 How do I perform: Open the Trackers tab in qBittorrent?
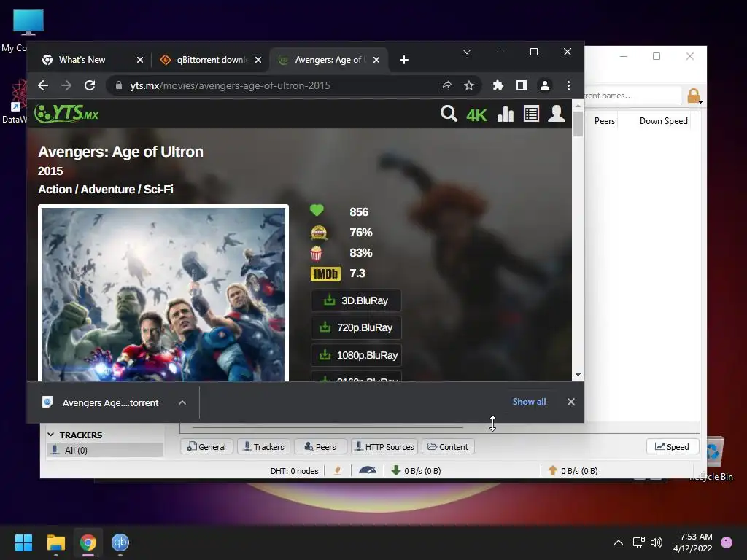coord(263,447)
